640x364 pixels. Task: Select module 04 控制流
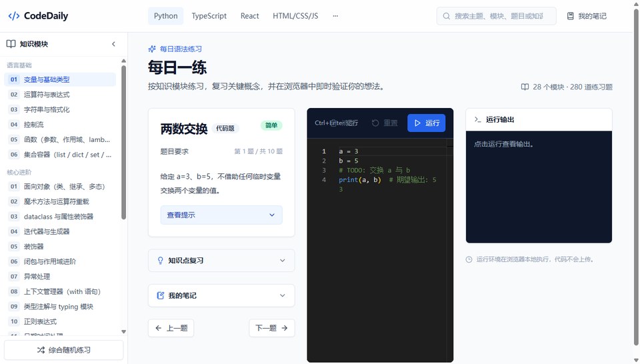pyautogui.click(x=60, y=125)
